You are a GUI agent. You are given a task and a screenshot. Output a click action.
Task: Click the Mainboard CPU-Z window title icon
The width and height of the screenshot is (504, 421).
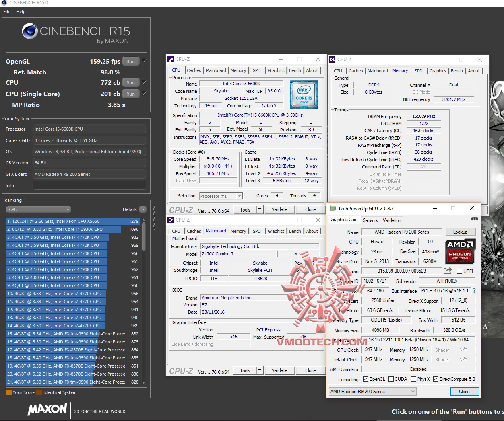(171, 220)
